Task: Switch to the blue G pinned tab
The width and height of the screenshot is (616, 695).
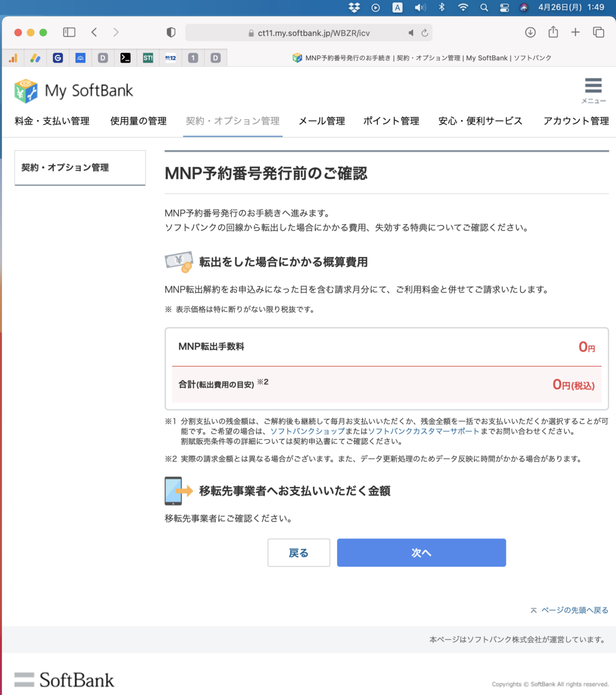Action: tap(58, 58)
